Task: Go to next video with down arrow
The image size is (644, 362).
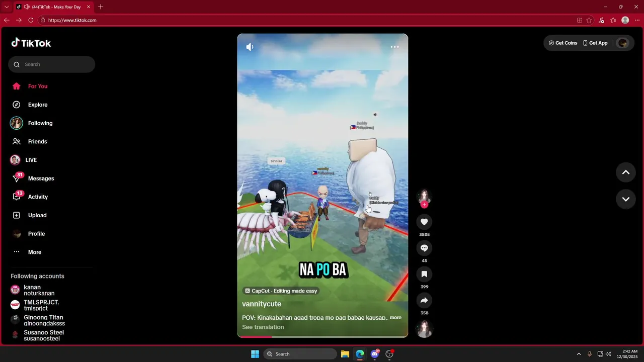Action: coord(626,199)
